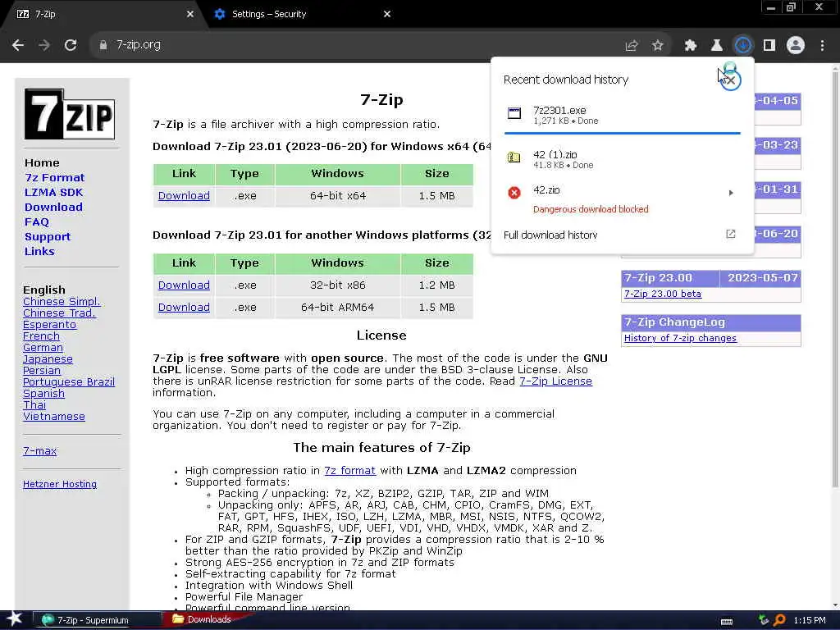Open the Start menu star icon
This screenshot has height=630, width=840.
13,619
